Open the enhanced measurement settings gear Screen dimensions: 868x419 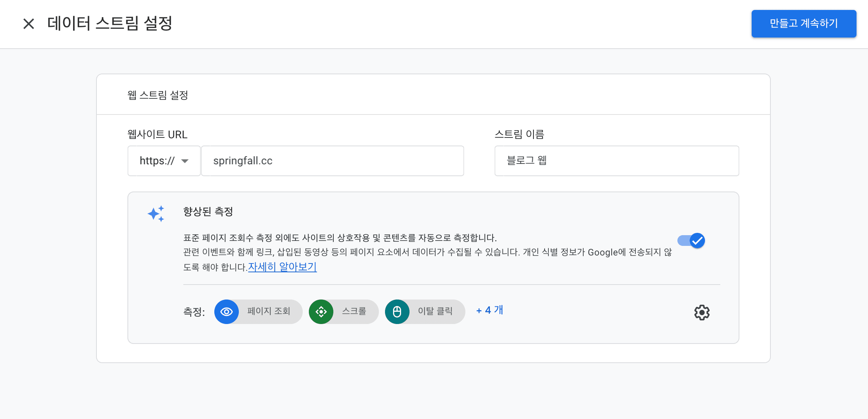click(702, 313)
